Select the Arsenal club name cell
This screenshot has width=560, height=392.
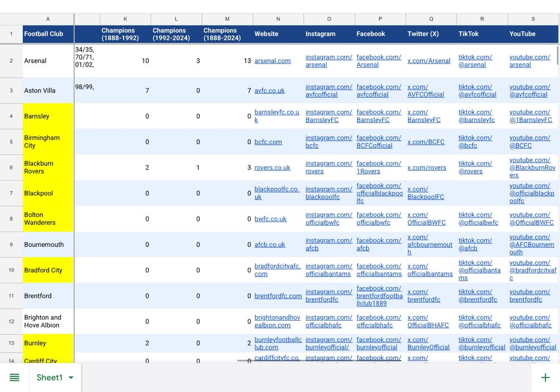coord(48,61)
